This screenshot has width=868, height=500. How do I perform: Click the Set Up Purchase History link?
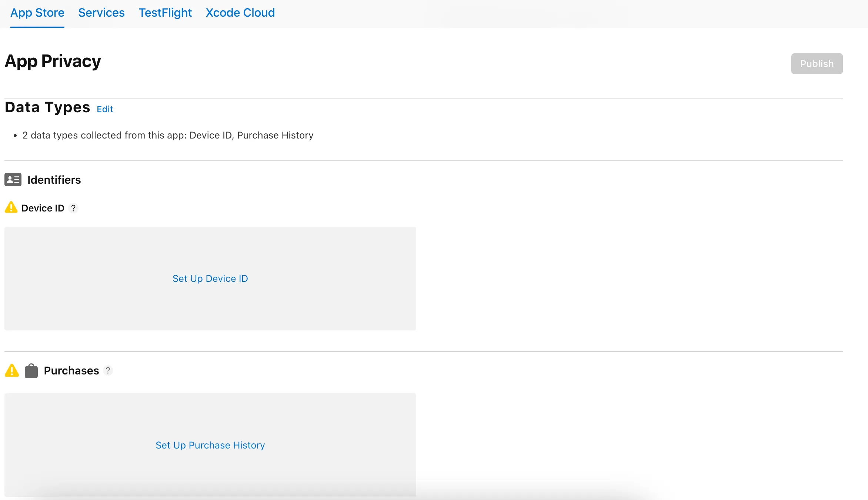pyautogui.click(x=210, y=445)
